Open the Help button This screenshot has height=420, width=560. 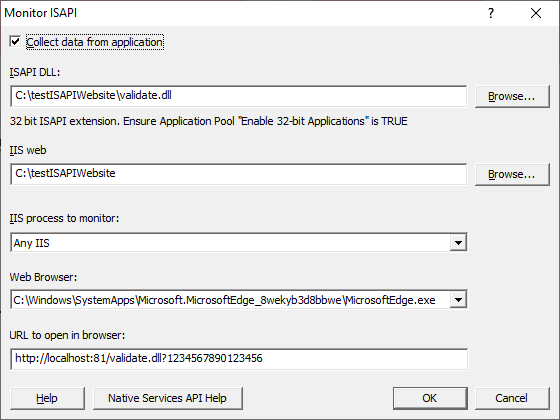(x=47, y=398)
